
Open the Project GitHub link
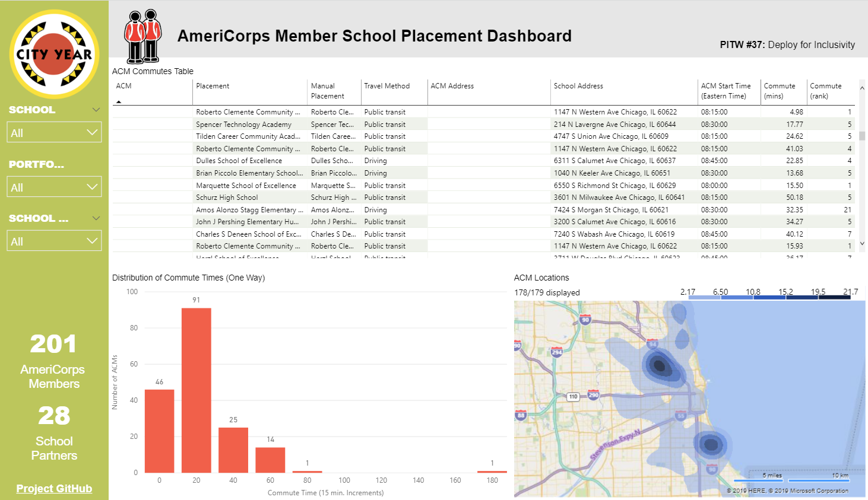[54, 489]
